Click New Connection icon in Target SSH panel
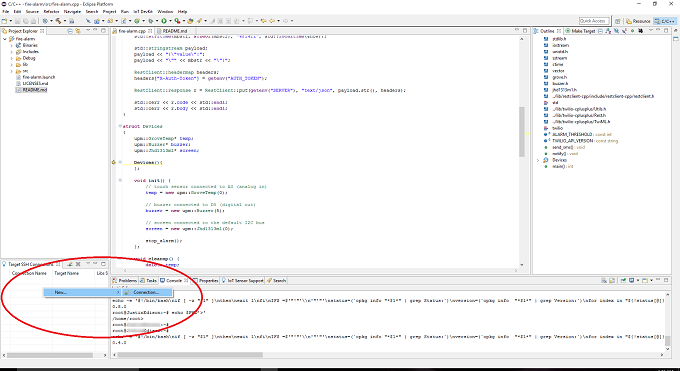Viewport: 680px width, 371px height. 70,264
